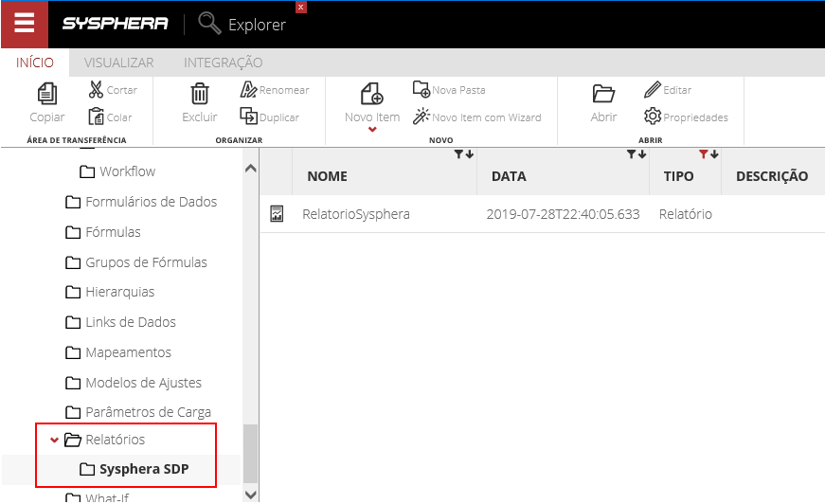The image size is (825, 504).
Task: Switch to the INÍCIO tab
Action: 35,63
